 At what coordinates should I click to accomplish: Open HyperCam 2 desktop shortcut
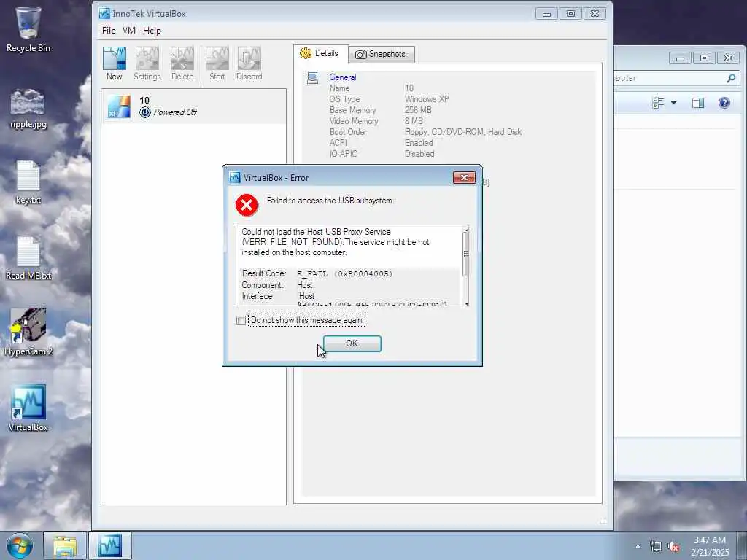(28, 332)
